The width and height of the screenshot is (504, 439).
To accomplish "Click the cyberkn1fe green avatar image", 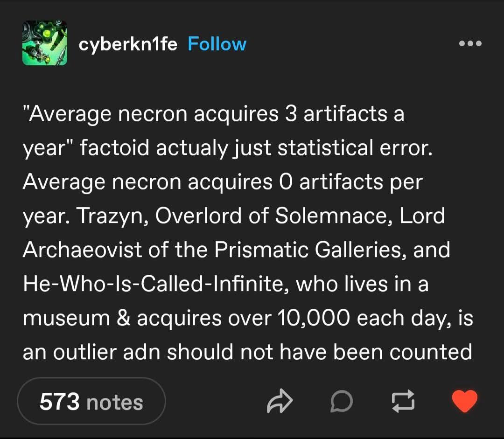I will click(45, 42).
